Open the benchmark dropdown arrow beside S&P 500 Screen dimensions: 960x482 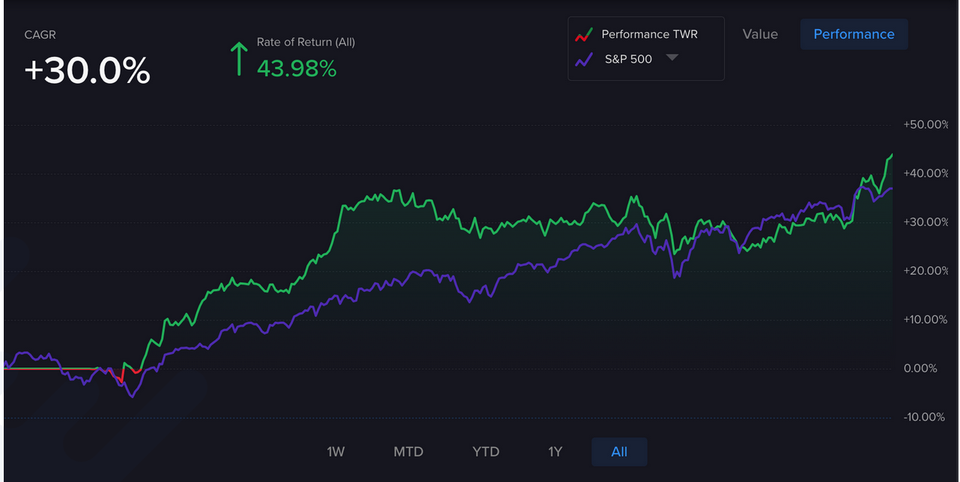(672, 58)
